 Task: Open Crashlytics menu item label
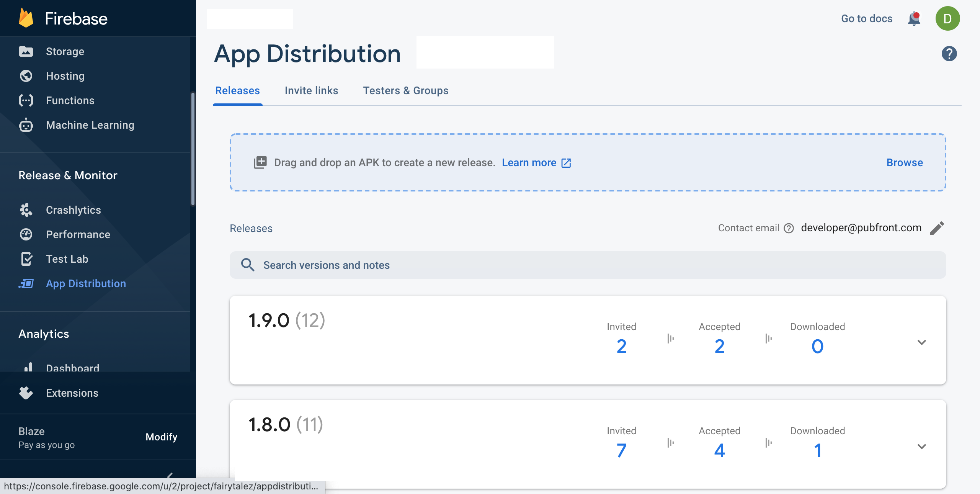73,210
